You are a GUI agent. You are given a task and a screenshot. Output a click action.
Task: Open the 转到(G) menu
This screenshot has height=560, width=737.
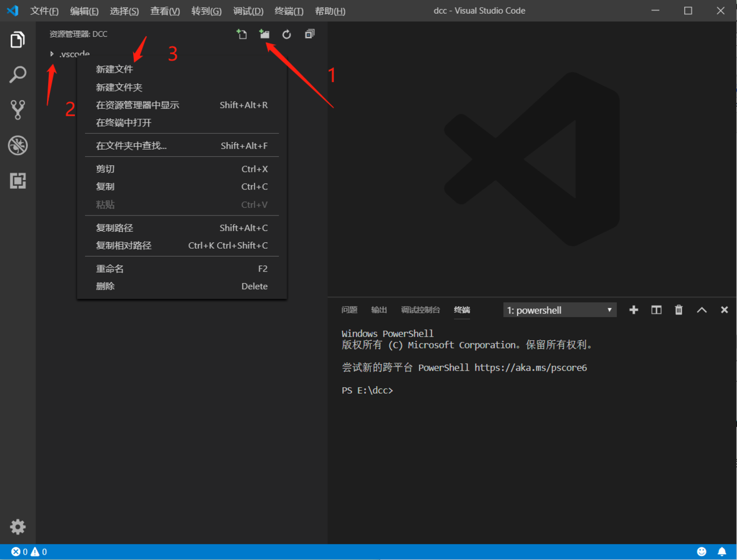[x=207, y=11]
